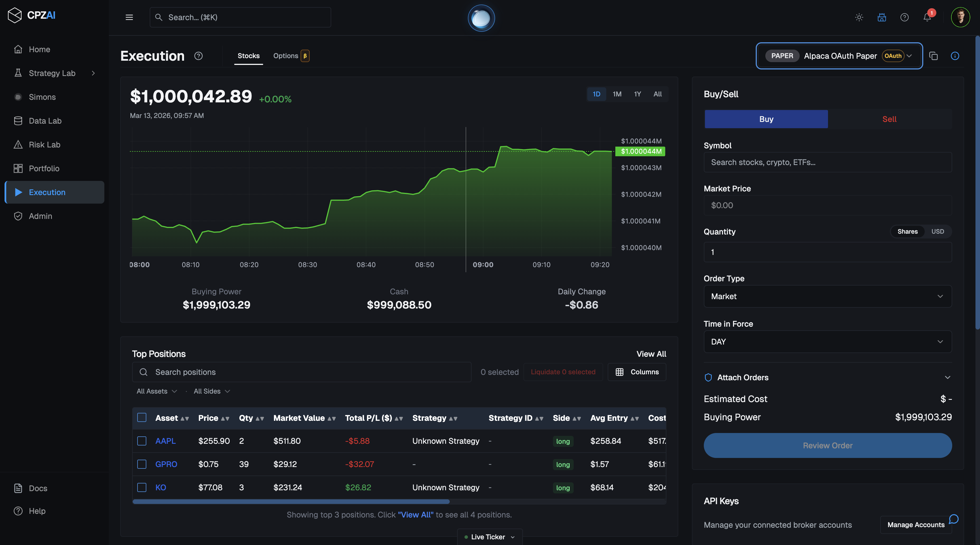Click the blue info icon at top right
This screenshot has width=980, height=545.
click(x=954, y=56)
